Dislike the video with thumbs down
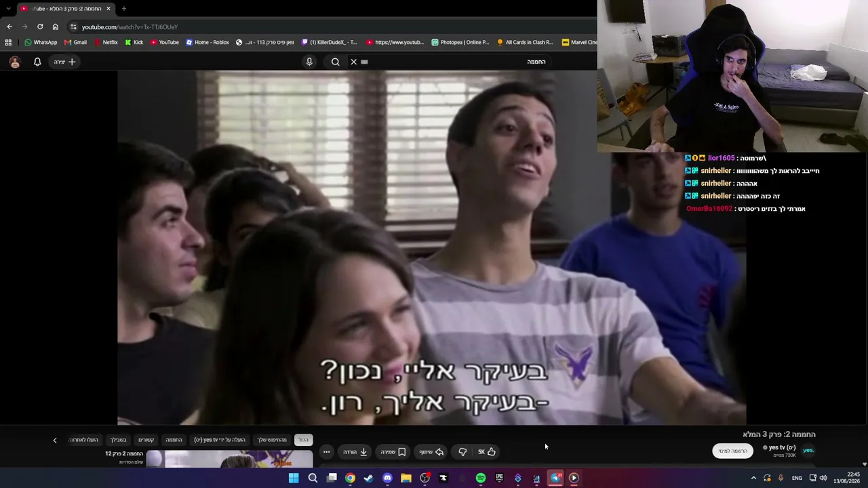Viewport: 868px width, 488px height. click(x=462, y=452)
